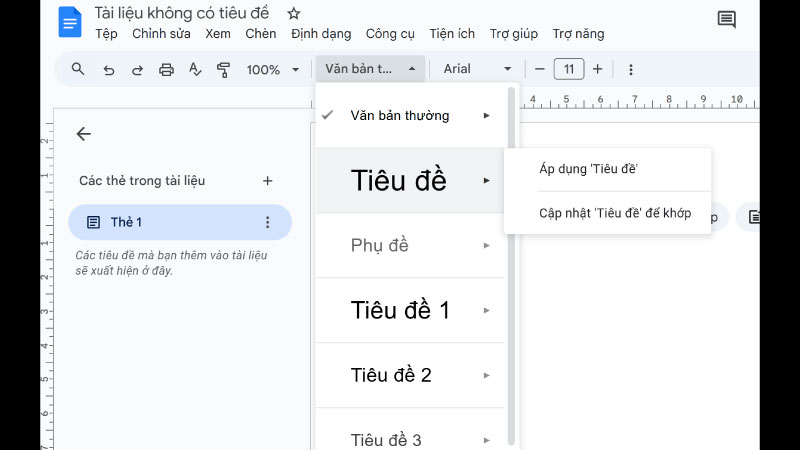This screenshot has height=450, width=800.
Task: Decrease font size with minus button
Action: (540, 69)
